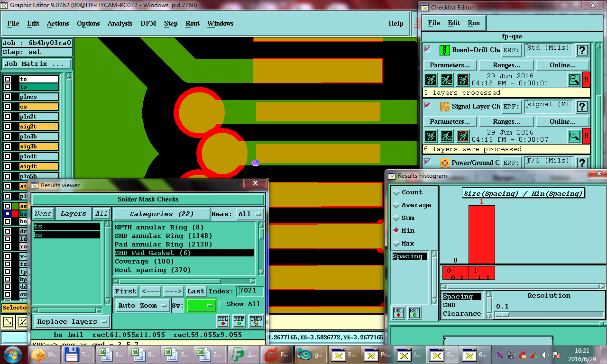Click Power/Ground Check orange icon

click(x=444, y=163)
